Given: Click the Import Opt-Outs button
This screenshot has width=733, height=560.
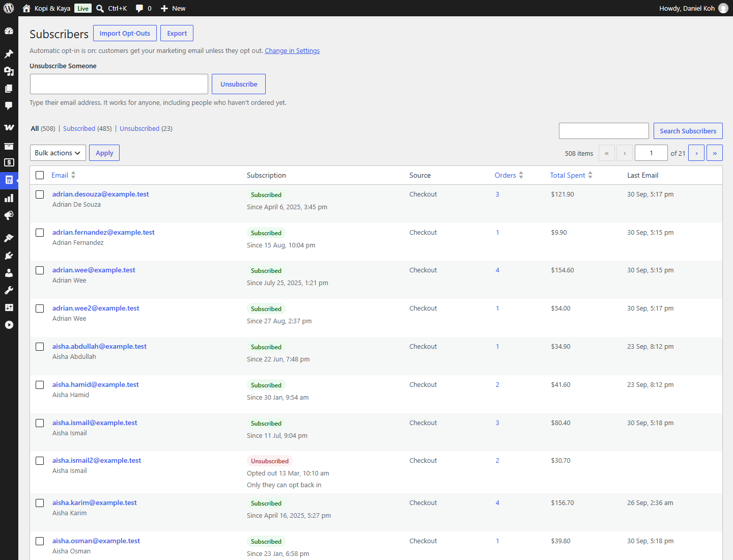Looking at the screenshot, I should pos(125,33).
